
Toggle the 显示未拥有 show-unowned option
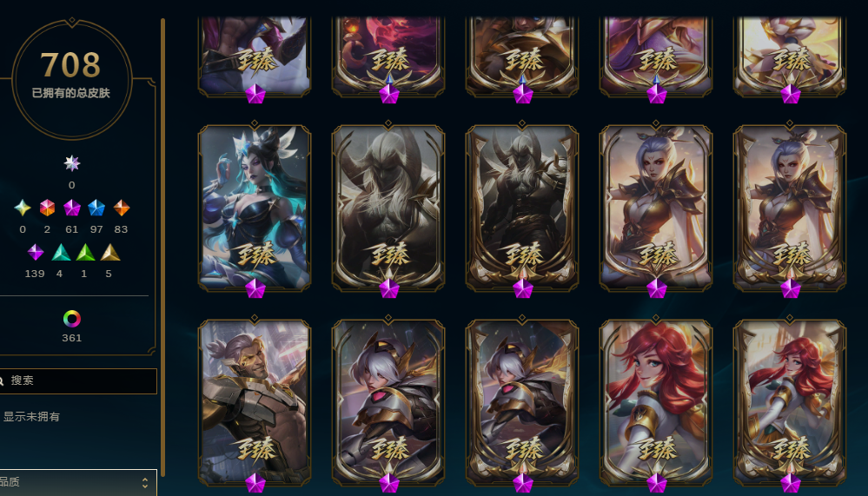click(31, 417)
